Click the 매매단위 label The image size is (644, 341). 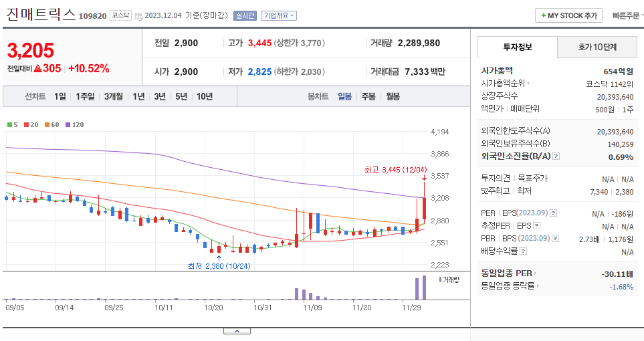tap(525, 109)
